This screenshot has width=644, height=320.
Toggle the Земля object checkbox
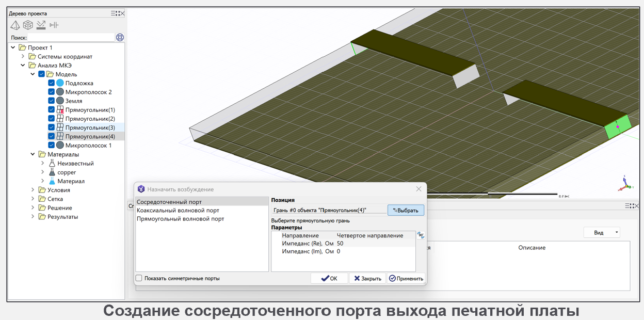[52, 101]
